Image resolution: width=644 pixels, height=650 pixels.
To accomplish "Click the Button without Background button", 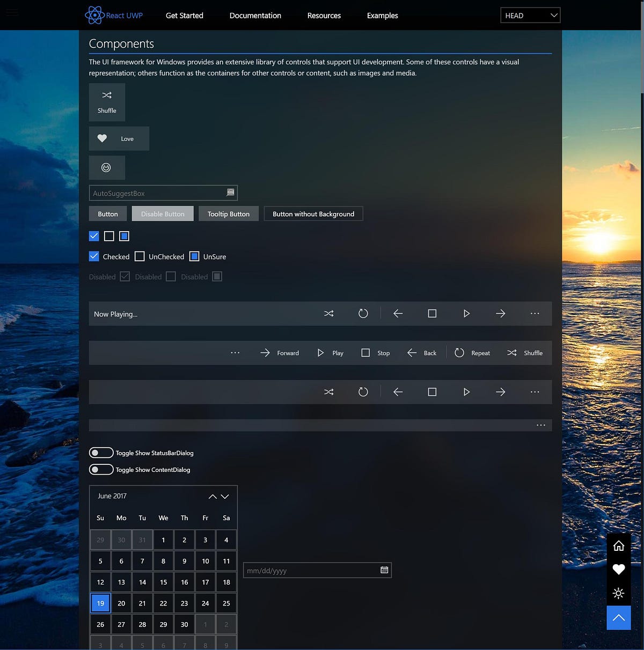I will point(313,213).
